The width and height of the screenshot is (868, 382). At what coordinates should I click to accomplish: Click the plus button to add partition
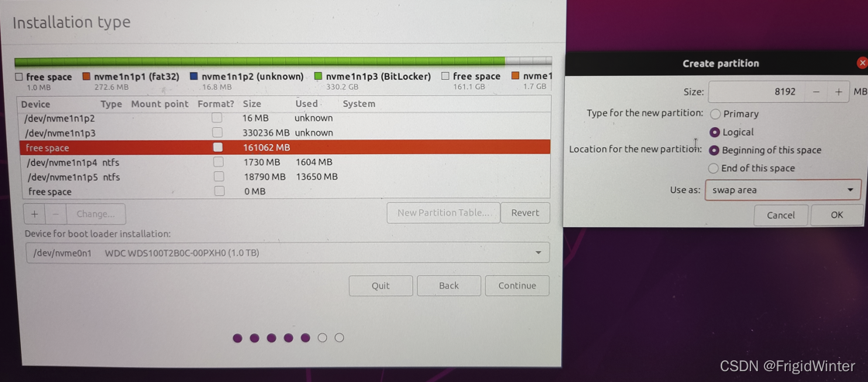click(34, 215)
